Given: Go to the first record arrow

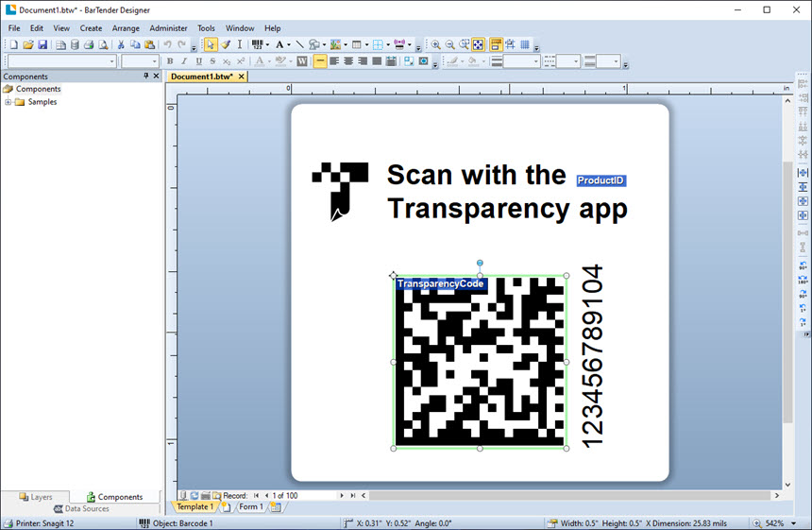Looking at the screenshot, I should coord(256,496).
